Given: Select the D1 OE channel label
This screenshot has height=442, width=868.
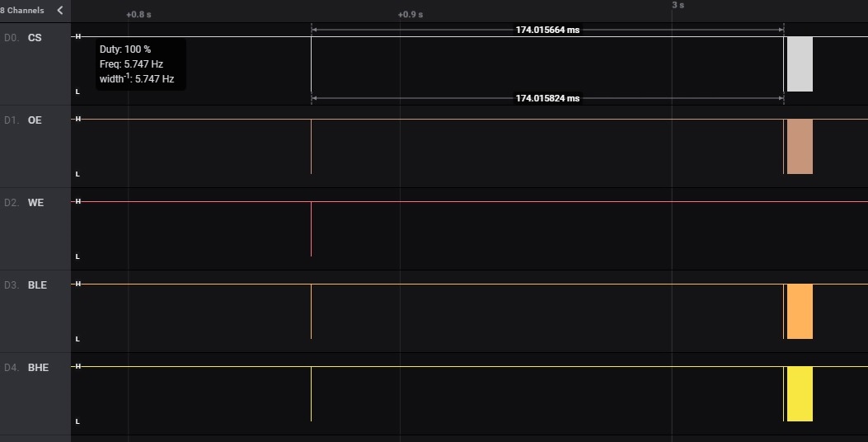Looking at the screenshot, I should coord(35,120).
